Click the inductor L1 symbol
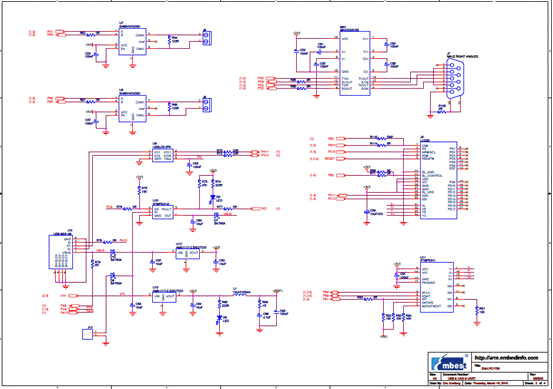This screenshot has height=389, width=553. tap(240, 296)
